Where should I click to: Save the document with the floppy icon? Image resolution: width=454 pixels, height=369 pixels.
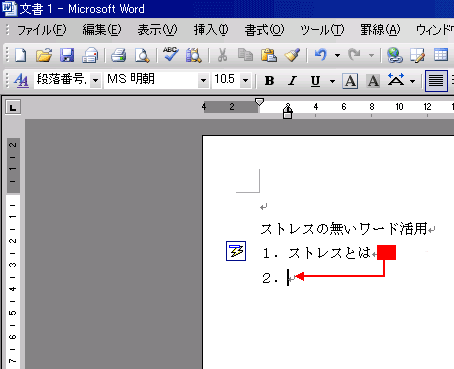(x=67, y=55)
